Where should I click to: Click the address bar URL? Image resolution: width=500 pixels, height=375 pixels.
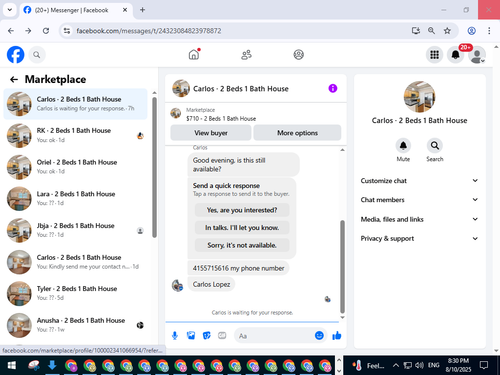pyautogui.click(x=149, y=31)
